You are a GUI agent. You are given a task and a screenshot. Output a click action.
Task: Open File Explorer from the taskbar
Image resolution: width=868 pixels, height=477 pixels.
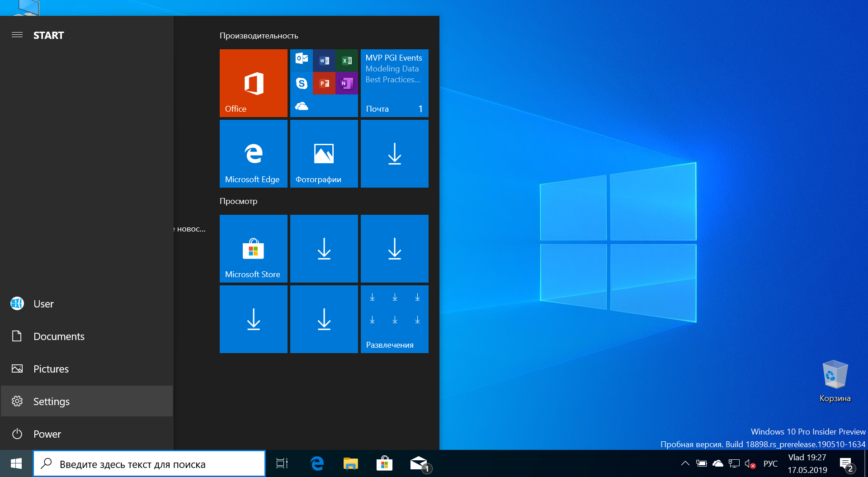(x=351, y=463)
